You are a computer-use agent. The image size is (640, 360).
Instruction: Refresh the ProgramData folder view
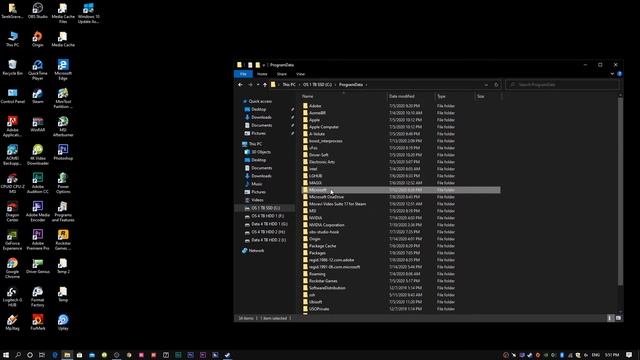(x=496, y=85)
